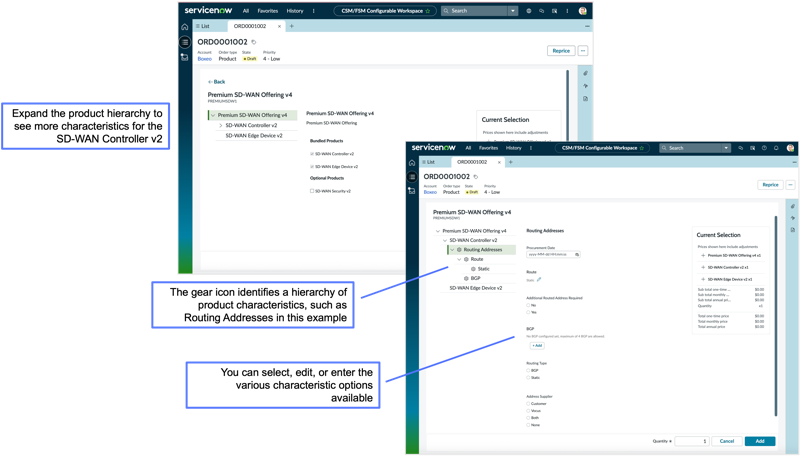Click + Add button under BGP
Image resolution: width=800 pixels, height=456 pixels.
(x=537, y=346)
